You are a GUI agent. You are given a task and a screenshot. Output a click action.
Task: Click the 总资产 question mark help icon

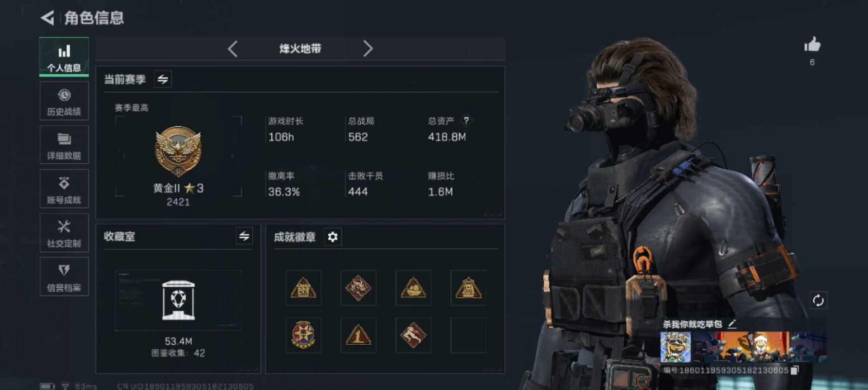pyautogui.click(x=466, y=121)
